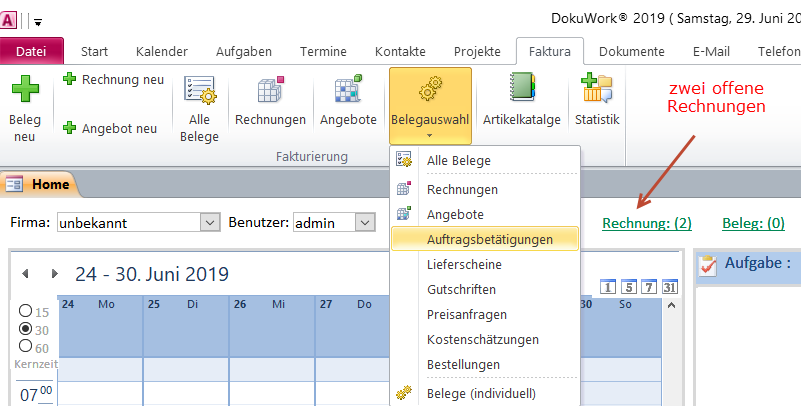Click the Rechnung: (2) link

(646, 223)
